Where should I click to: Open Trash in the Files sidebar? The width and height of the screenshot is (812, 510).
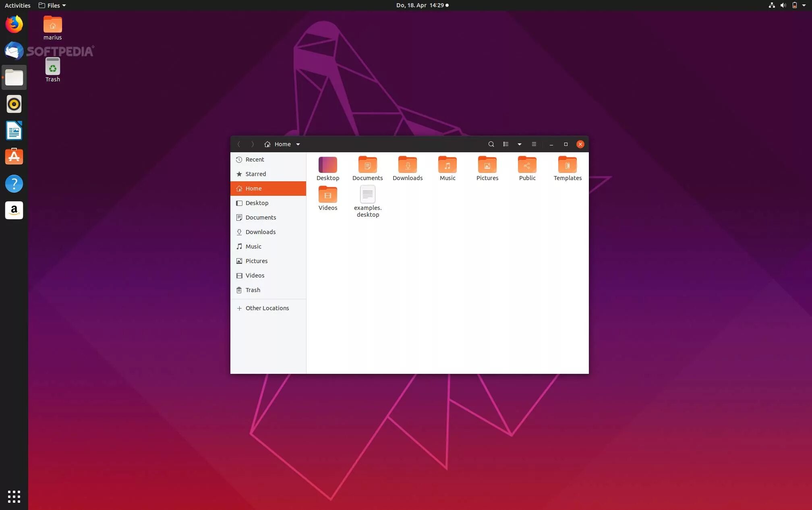(x=253, y=290)
